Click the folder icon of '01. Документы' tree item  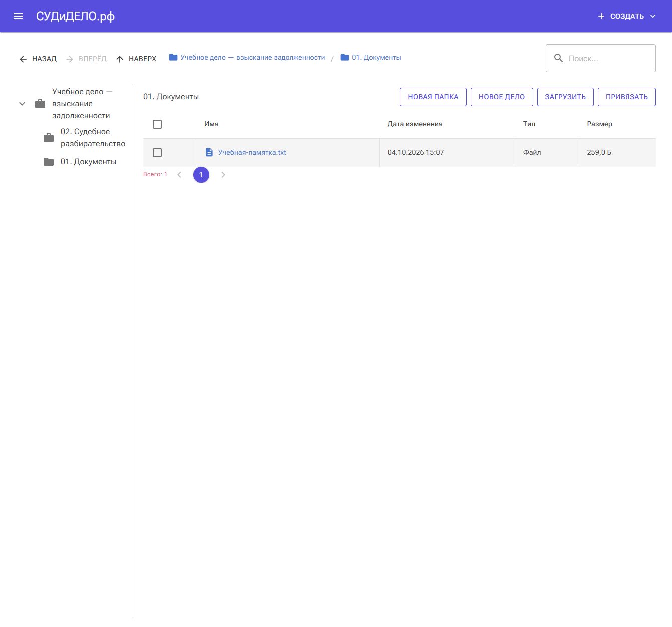[49, 162]
